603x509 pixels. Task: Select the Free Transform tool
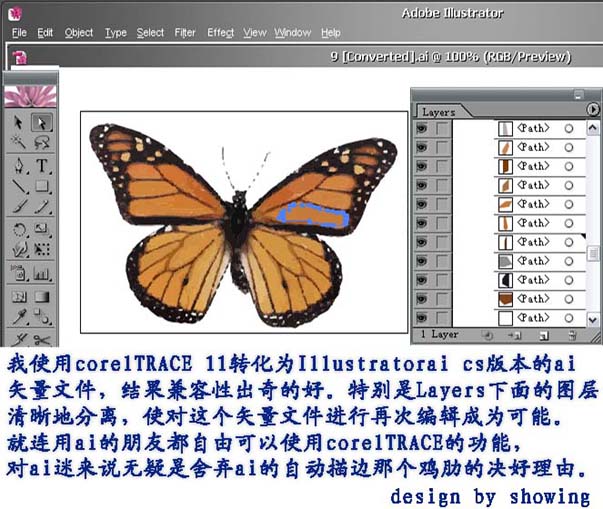(x=42, y=249)
